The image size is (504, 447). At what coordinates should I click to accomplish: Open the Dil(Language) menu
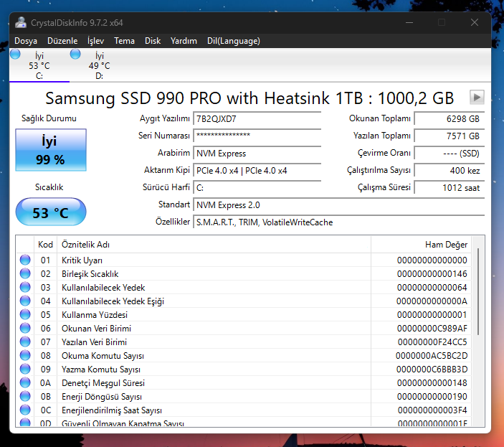point(234,41)
